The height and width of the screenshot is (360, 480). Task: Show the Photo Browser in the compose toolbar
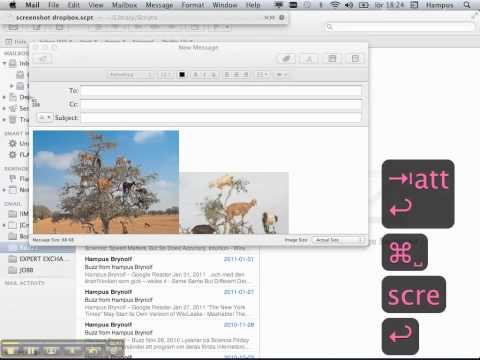tap(332, 59)
